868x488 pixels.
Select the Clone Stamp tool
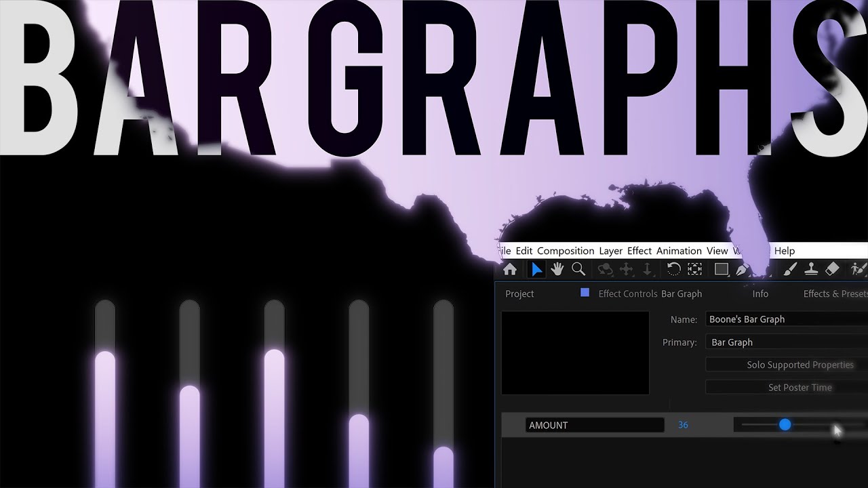coord(811,270)
